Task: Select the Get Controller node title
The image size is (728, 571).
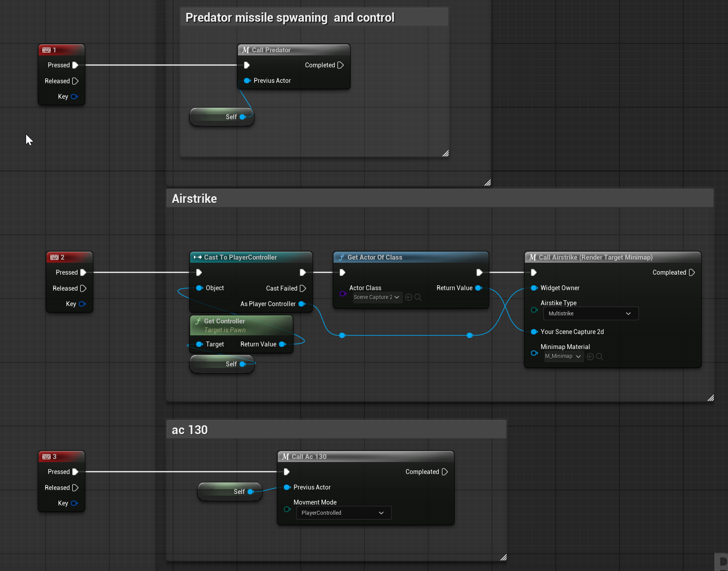Action: [x=224, y=321]
